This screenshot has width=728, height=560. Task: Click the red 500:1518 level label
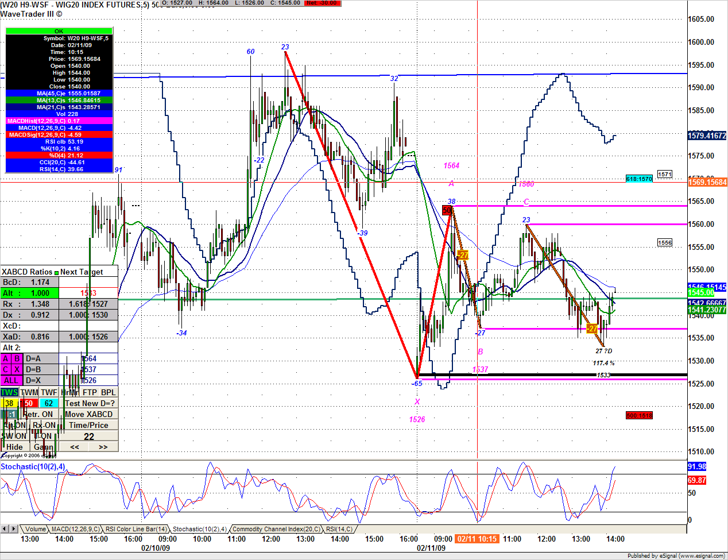click(640, 415)
